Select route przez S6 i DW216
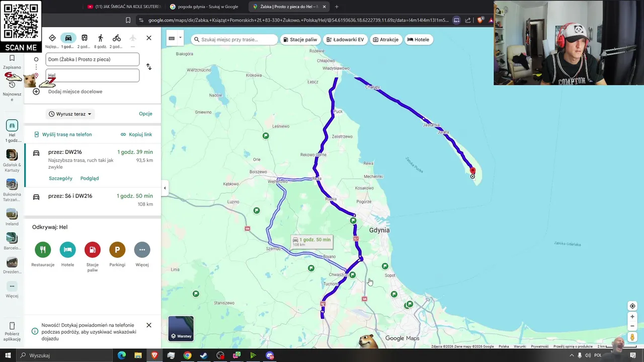Viewport: 644px width, 362px height. [x=93, y=200]
